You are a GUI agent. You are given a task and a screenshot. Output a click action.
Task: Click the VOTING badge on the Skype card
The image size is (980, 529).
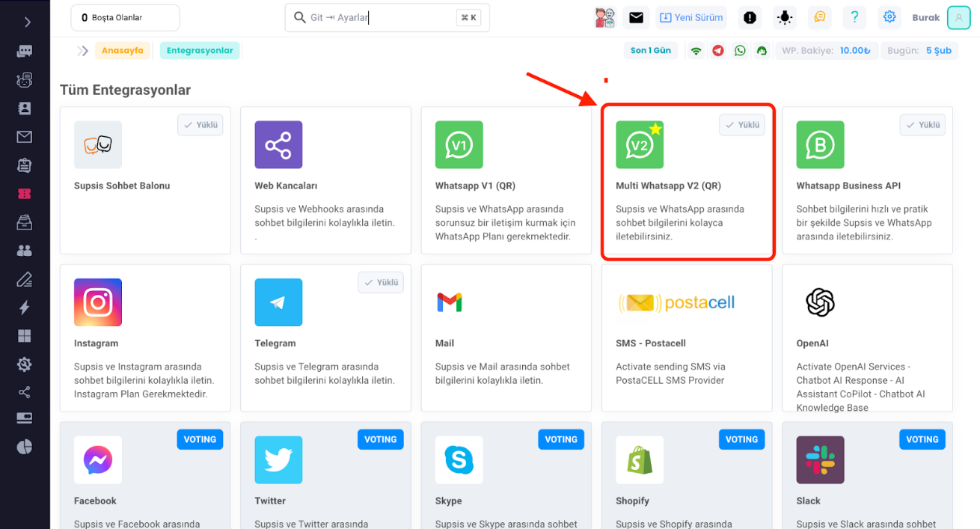pos(561,439)
